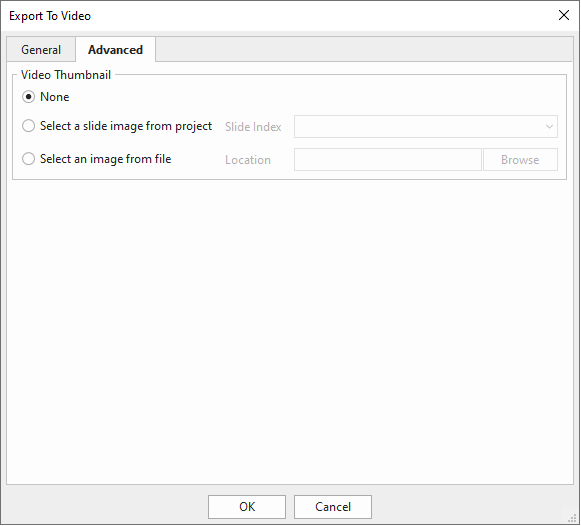The height and width of the screenshot is (526, 581).
Task: Click the Location label
Action: point(248,160)
